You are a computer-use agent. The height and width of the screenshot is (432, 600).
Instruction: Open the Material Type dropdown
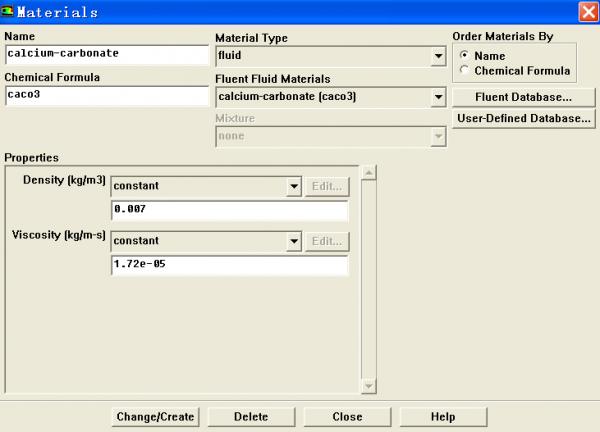click(437, 56)
